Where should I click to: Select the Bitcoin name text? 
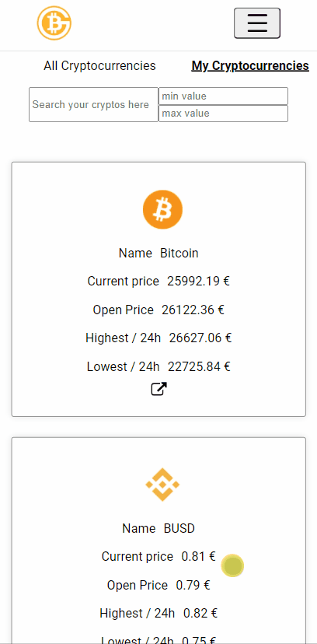[x=179, y=253]
